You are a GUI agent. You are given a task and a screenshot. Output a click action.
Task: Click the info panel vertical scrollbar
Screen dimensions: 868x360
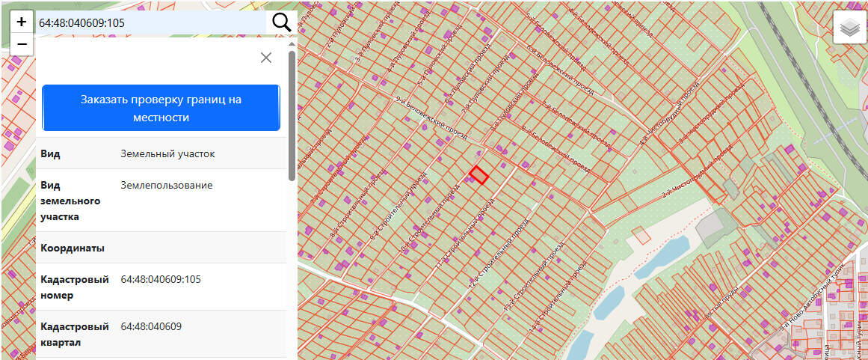pyautogui.click(x=292, y=115)
